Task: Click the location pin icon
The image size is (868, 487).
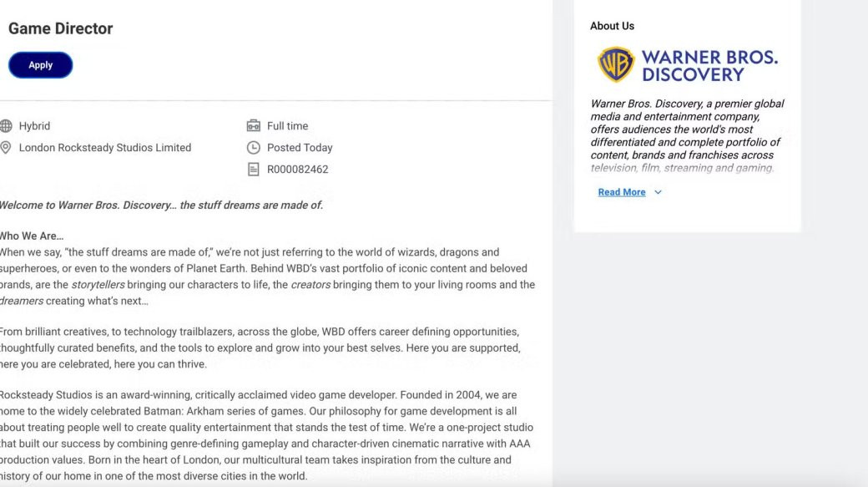Action: (x=6, y=147)
